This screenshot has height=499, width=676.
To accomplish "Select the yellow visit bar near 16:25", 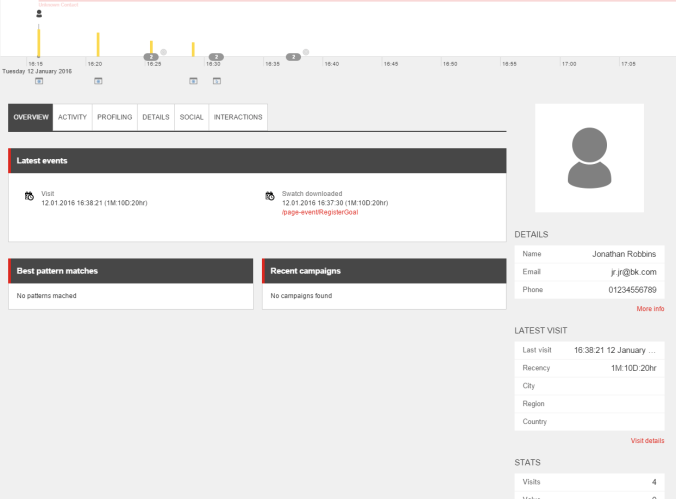I will [151, 47].
